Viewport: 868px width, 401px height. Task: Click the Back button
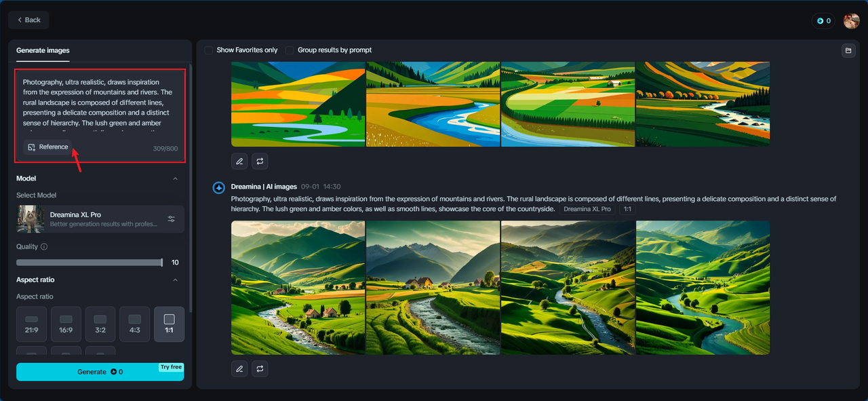pos(28,20)
